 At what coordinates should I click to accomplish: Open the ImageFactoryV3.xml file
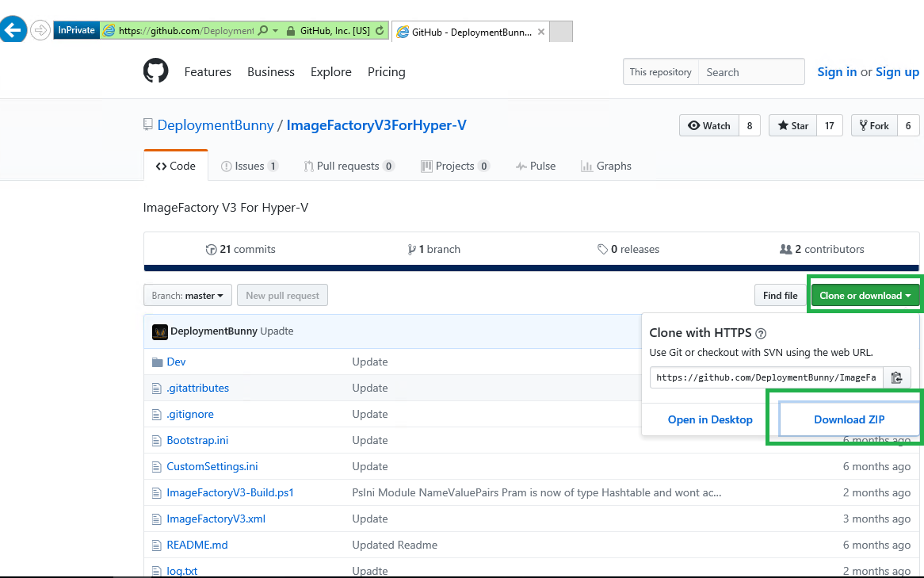click(x=216, y=519)
